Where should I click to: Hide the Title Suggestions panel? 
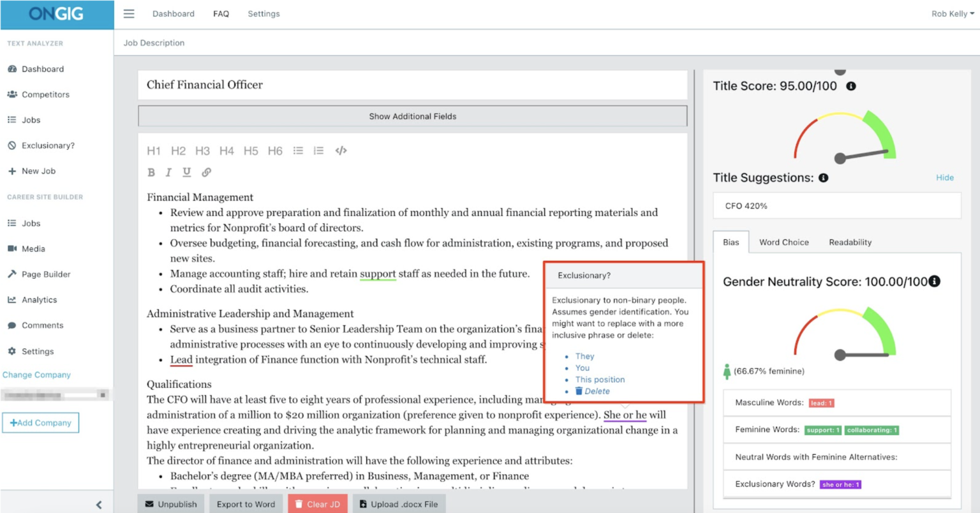945,177
